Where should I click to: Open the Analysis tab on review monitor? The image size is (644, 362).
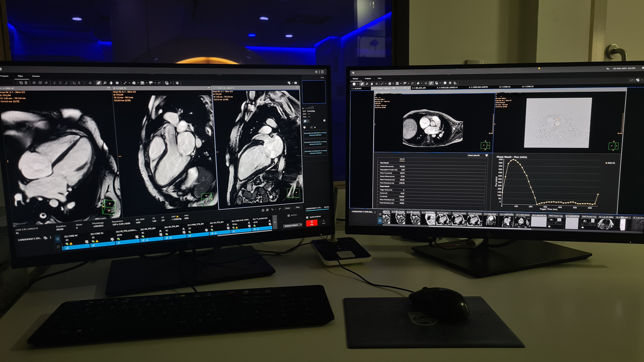368,78
